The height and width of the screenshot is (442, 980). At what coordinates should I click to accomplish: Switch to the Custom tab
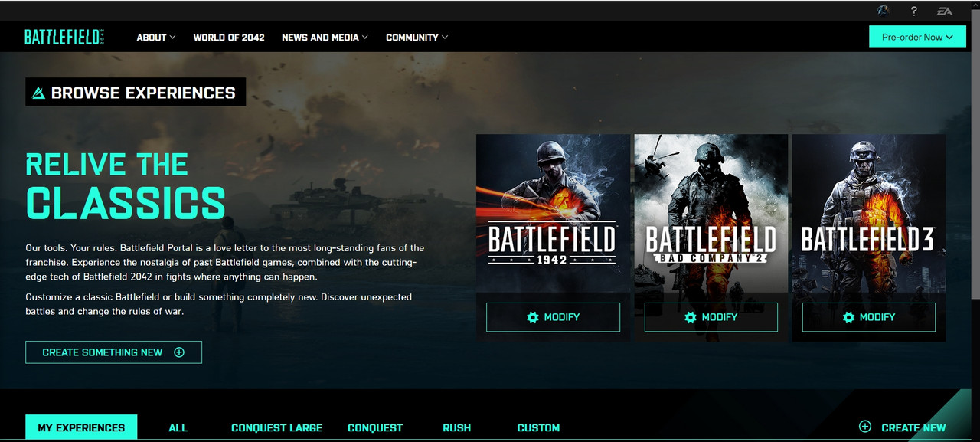pos(538,427)
